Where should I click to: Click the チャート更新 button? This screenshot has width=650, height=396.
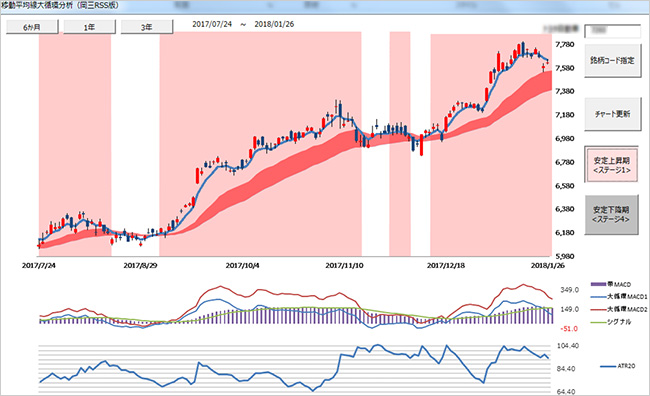(612, 114)
